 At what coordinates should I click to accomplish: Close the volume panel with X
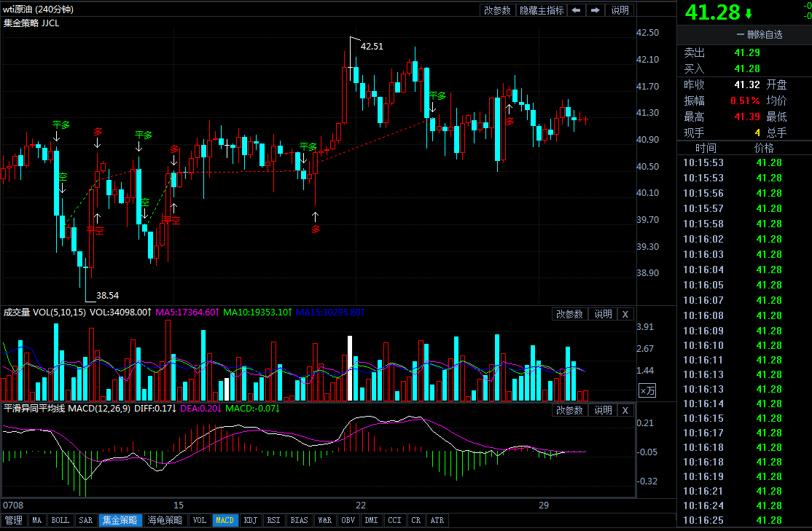(x=625, y=314)
